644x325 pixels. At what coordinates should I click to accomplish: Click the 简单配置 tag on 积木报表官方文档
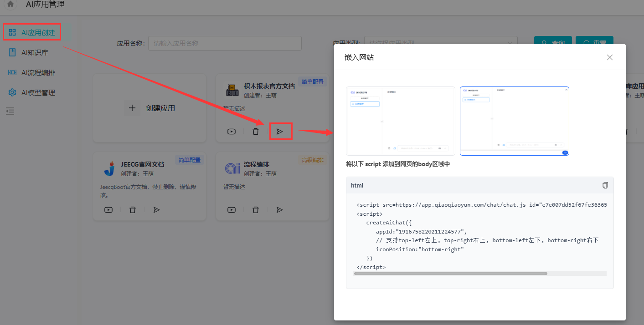pyautogui.click(x=313, y=82)
